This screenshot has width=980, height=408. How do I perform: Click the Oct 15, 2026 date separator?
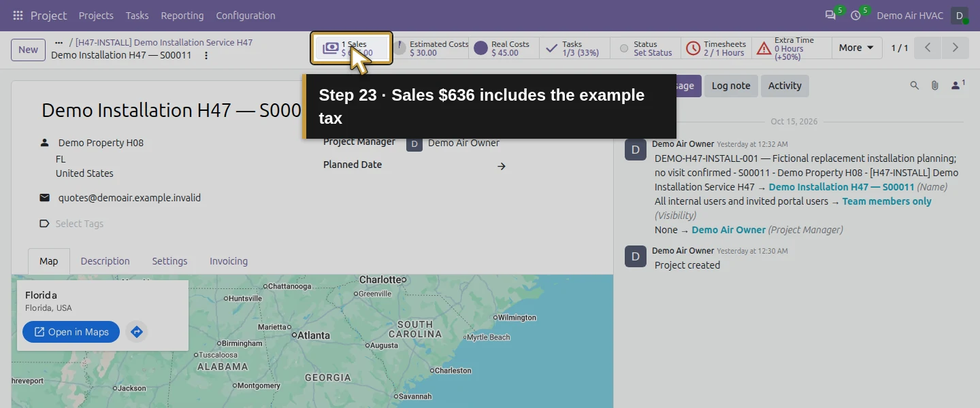(794, 122)
